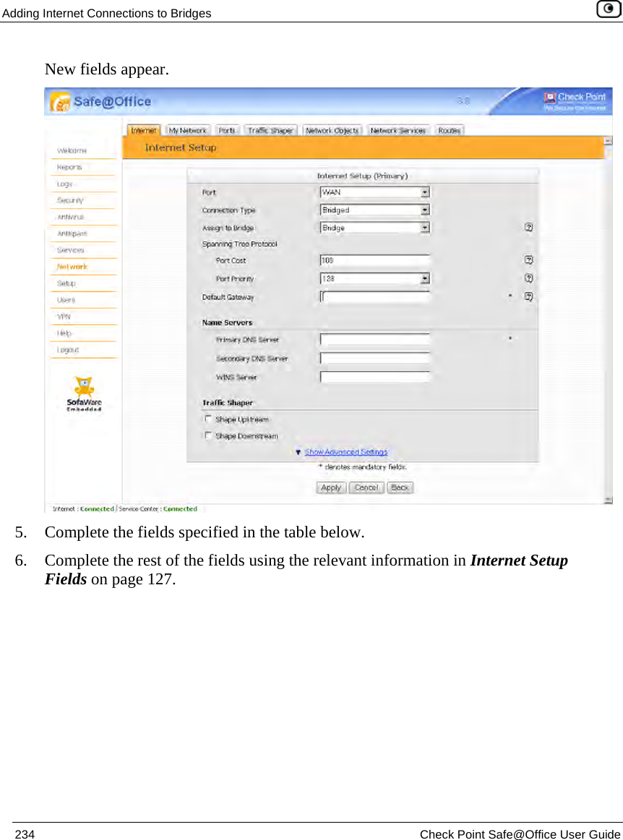Switch to the Internet tab
This screenshot has height=840, width=623.
(144, 130)
